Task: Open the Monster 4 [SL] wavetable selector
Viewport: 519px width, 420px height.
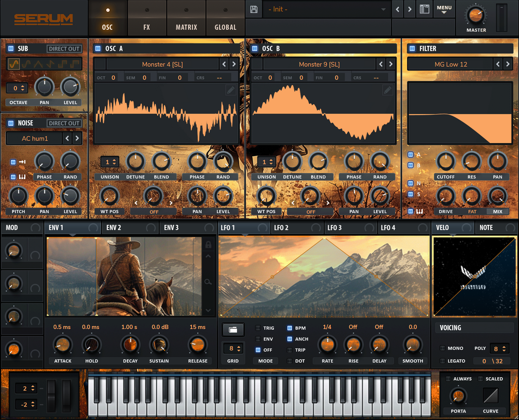Action: click(163, 64)
